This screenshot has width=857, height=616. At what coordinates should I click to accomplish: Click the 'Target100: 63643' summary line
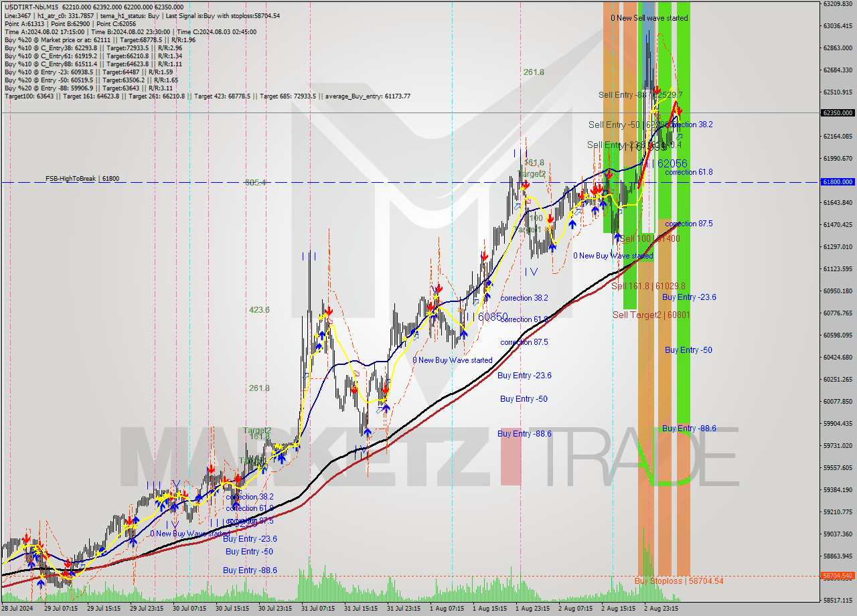[208, 96]
